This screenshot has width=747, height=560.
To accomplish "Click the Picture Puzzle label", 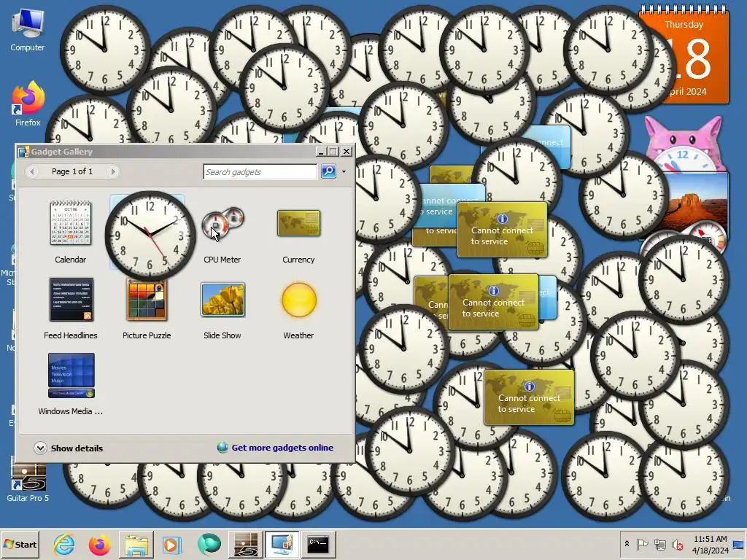I will pos(147,335).
